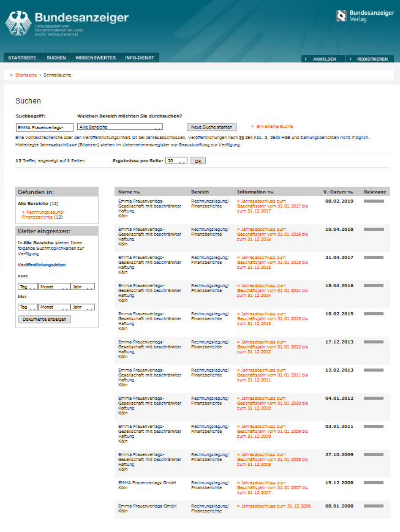
Task: Click the Bundesanzeiger Verlag logo
Action: [x=365, y=16]
